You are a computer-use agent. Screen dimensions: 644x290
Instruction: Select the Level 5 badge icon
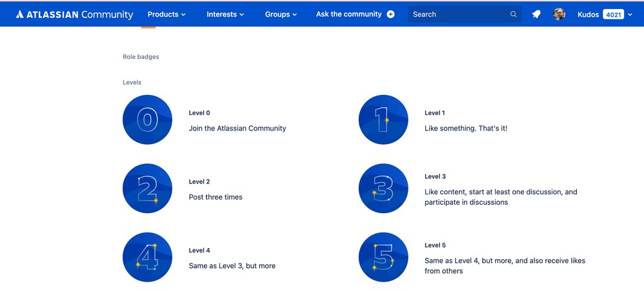point(383,257)
